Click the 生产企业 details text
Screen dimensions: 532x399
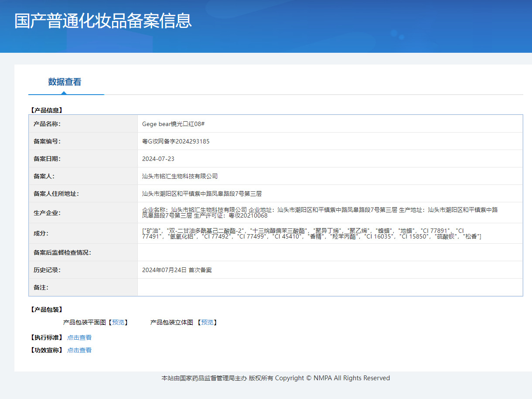[320, 213]
